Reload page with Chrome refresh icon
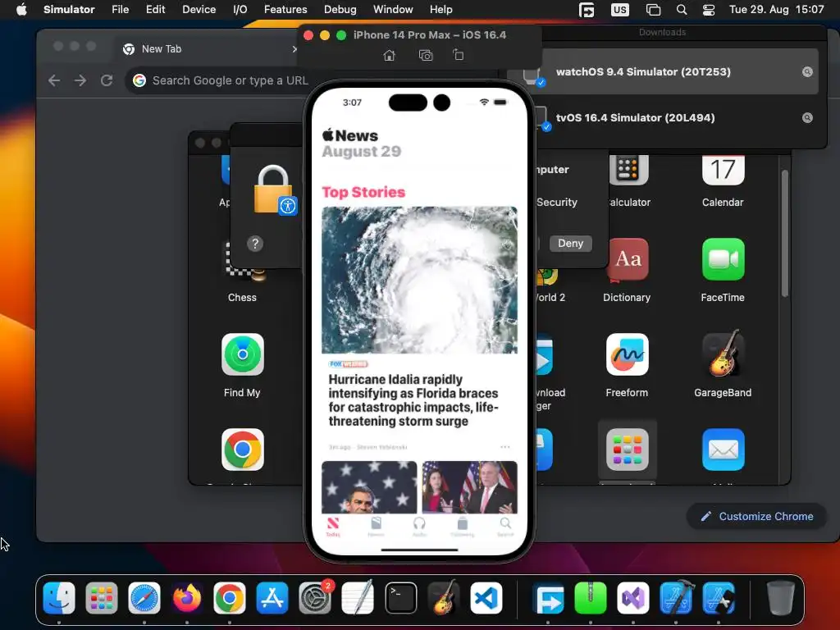Image resolution: width=840 pixels, height=630 pixels. tap(107, 80)
